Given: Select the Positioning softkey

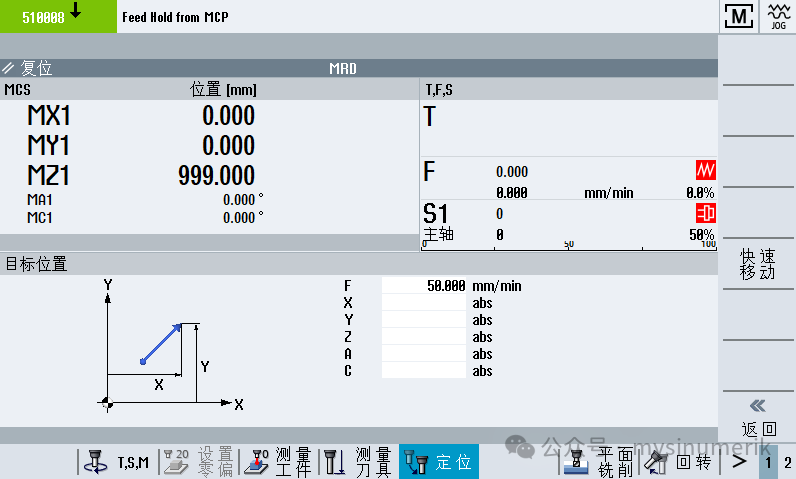Looking at the screenshot, I should pos(439,462).
